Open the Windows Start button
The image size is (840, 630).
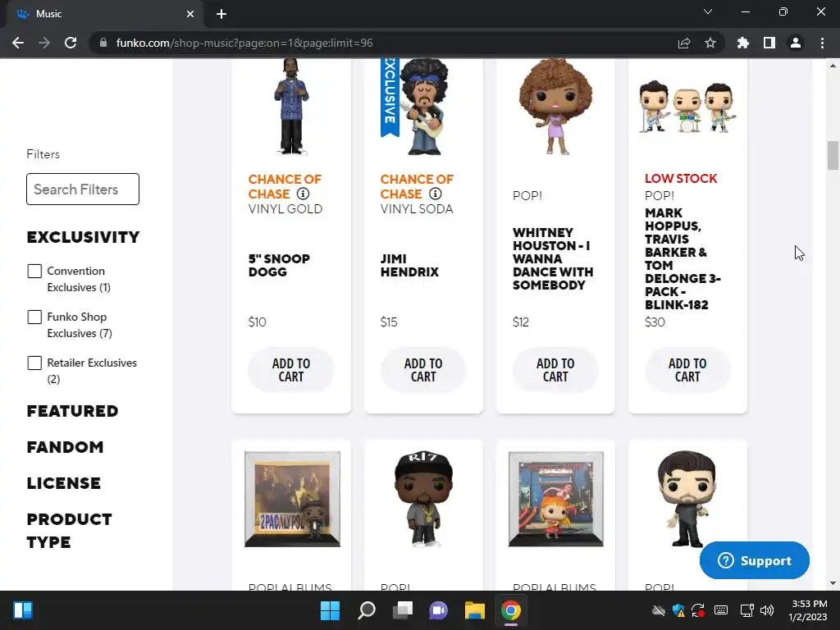[330, 610]
